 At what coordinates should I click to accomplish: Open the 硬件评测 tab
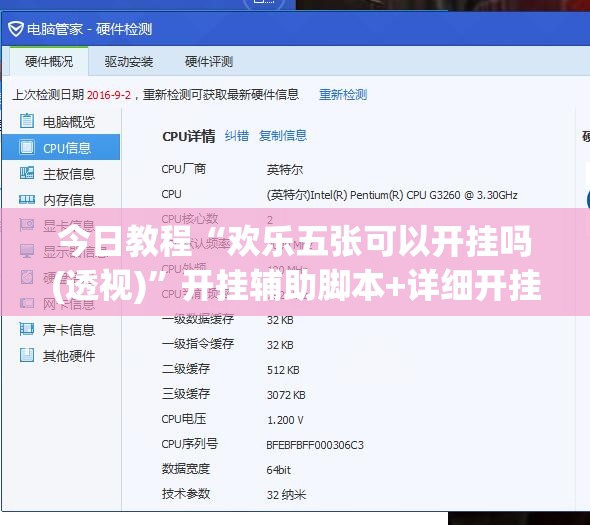click(x=209, y=62)
